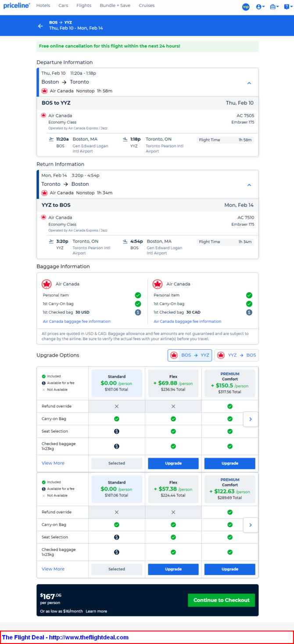This screenshot has width=294, height=644.
Task: Click Upgrade under Flex $236.94 Total
Action: (x=173, y=463)
